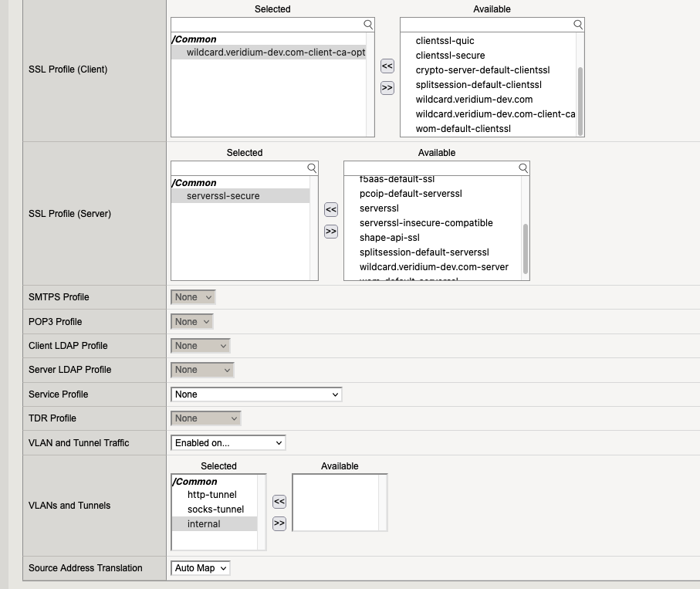Click search icon in server SSL Selected filter
700x589 pixels.
point(312,168)
